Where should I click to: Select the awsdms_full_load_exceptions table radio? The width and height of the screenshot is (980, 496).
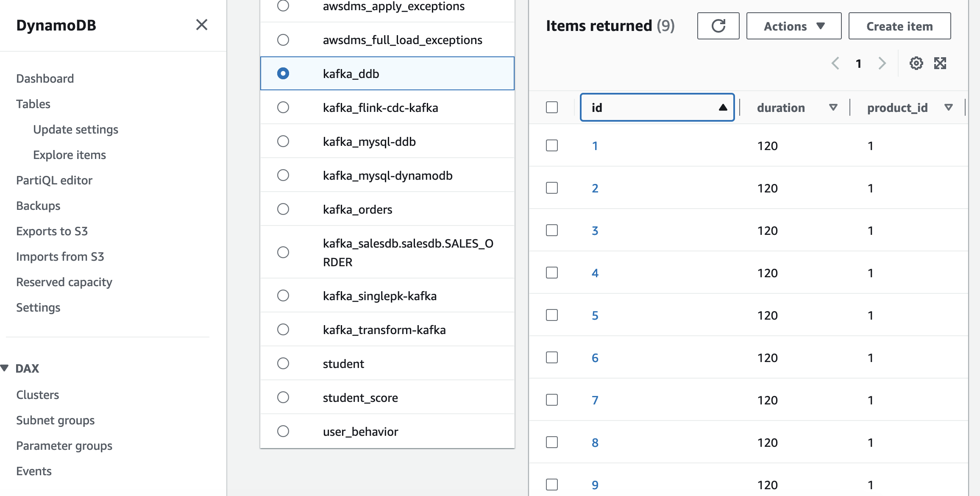pos(283,40)
